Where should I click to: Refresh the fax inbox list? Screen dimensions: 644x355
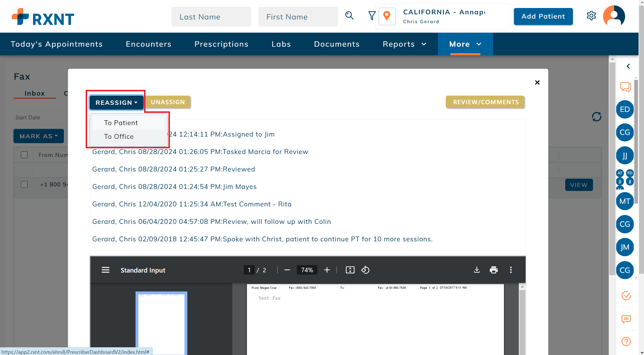(597, 117)
